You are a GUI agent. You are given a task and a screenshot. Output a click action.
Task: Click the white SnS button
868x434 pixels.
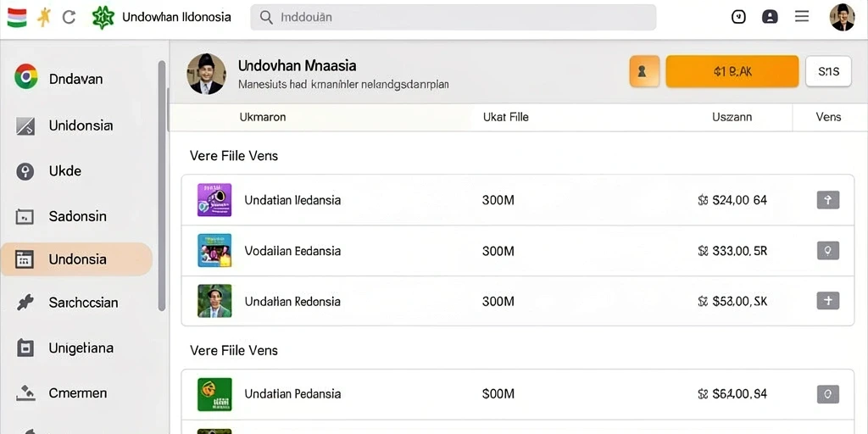[828, 71]
